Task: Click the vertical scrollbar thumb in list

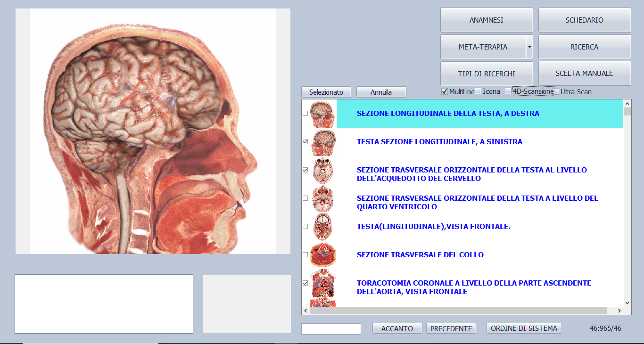Action: (627, 111)
